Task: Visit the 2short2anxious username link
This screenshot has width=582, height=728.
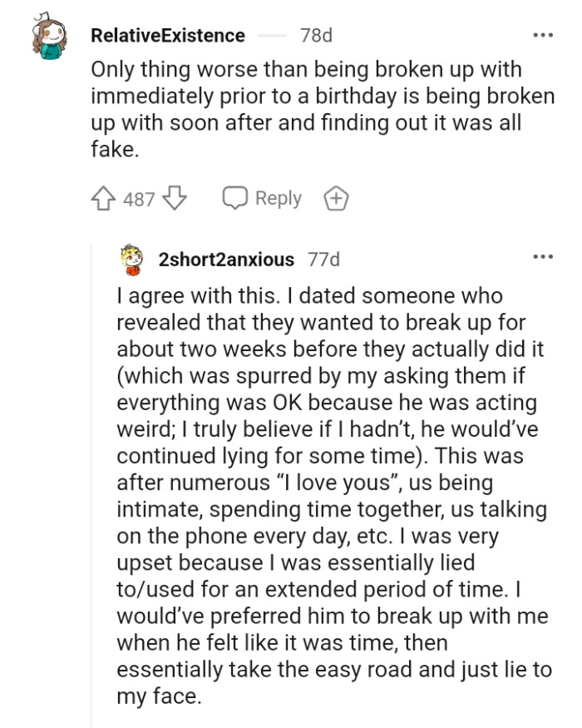Action: 226,260
